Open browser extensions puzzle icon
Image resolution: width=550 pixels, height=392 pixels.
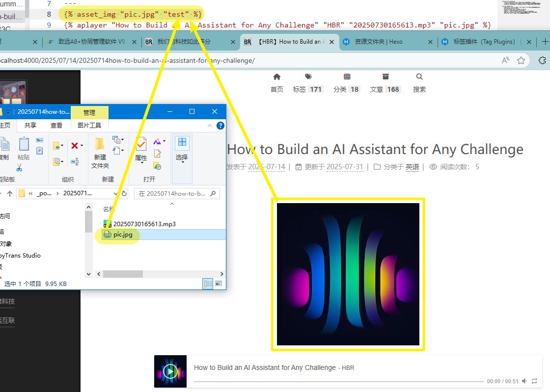pyautogui.click(x=542, y=60)
